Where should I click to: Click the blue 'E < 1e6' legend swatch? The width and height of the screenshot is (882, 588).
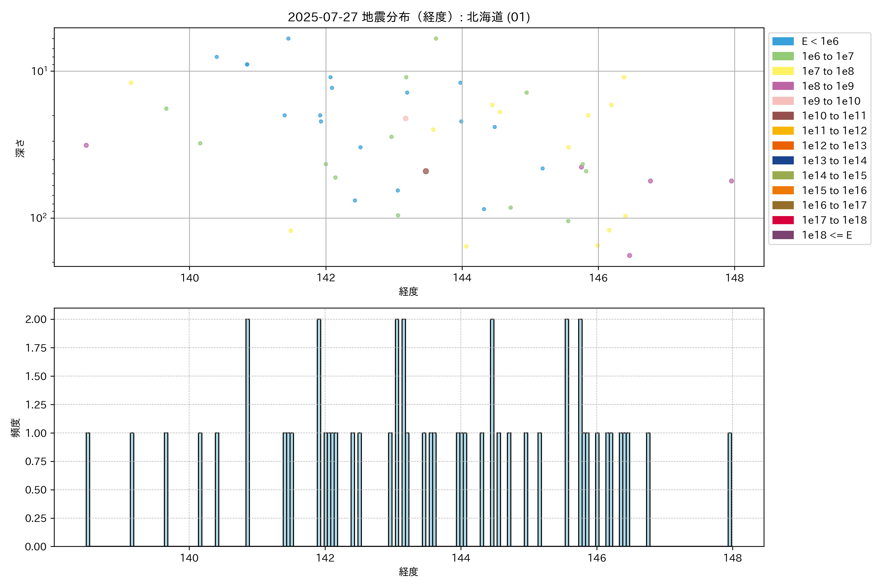tap(783, 41)
